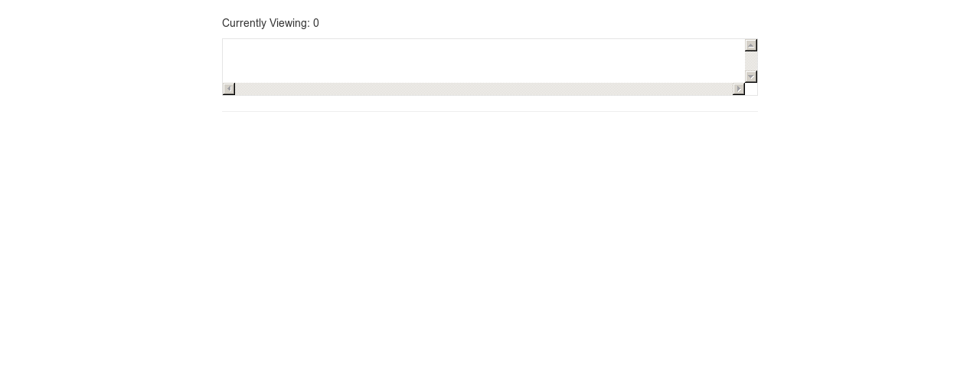Click the scroll right arrow button
Viewport: 980px width, 368px height.
[739, 89]
